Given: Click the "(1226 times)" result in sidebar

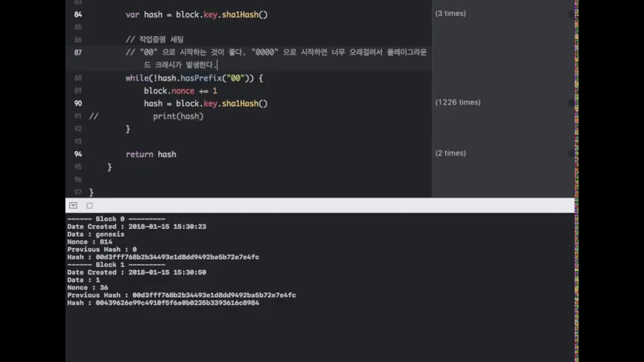Looking at the screenshot, I should tap(458, 102).
